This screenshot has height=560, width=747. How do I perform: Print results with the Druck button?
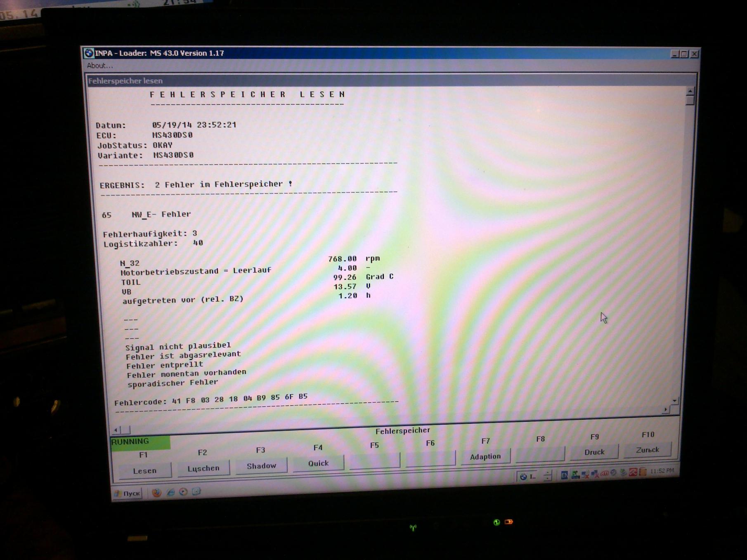(594, 452)
